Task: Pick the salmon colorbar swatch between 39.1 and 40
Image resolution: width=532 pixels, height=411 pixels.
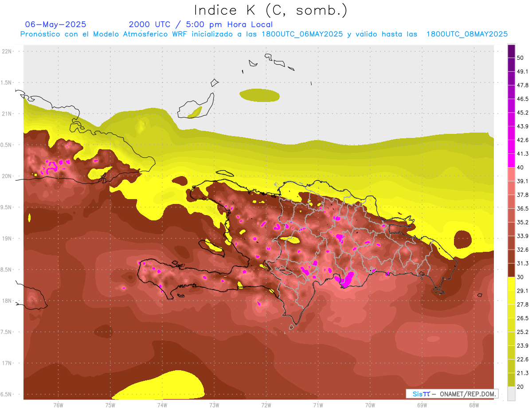Action: tap(511, 174)
